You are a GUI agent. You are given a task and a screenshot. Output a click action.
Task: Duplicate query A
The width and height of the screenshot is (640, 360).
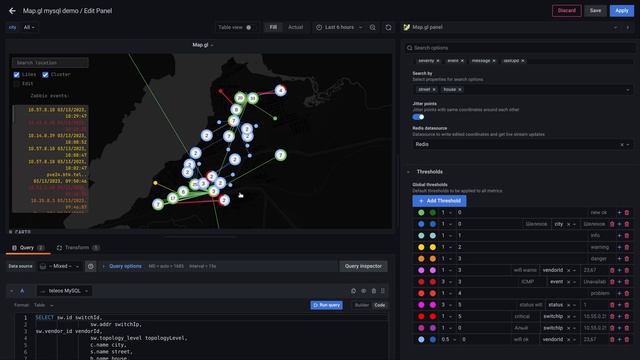[353, 291]
